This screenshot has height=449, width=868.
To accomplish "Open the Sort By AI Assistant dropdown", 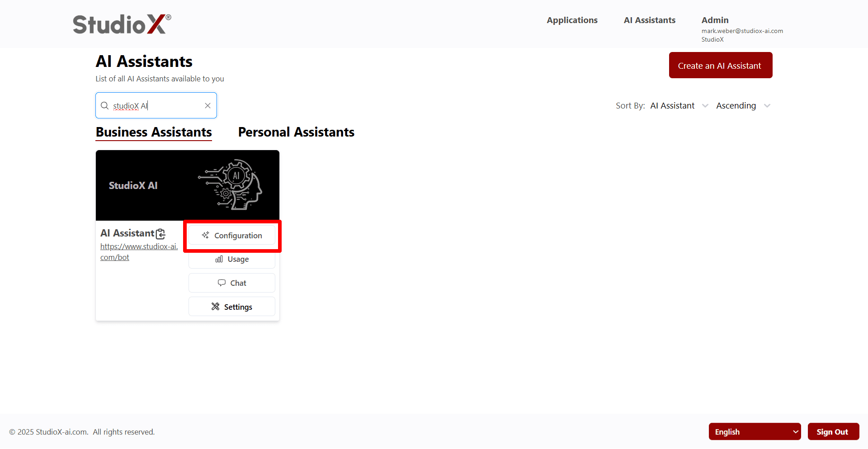I will click(x=678, y=105).
